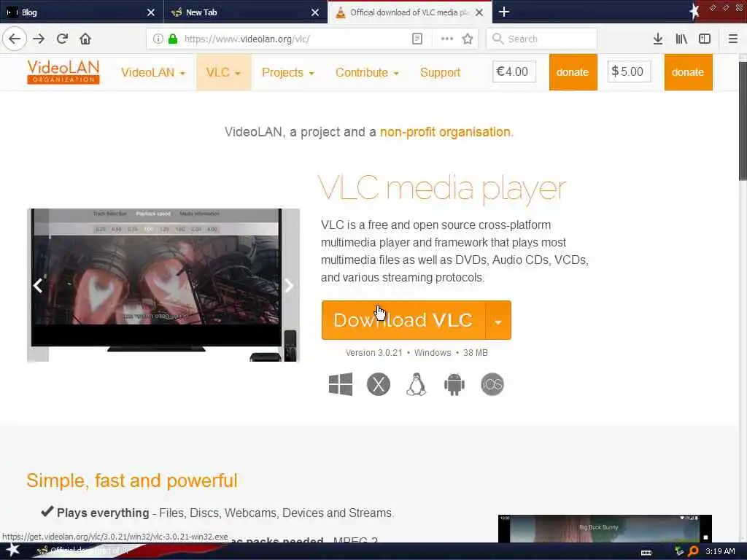Close the Blog tab
The width and height of the screenshot is (747, 560).
151,12
